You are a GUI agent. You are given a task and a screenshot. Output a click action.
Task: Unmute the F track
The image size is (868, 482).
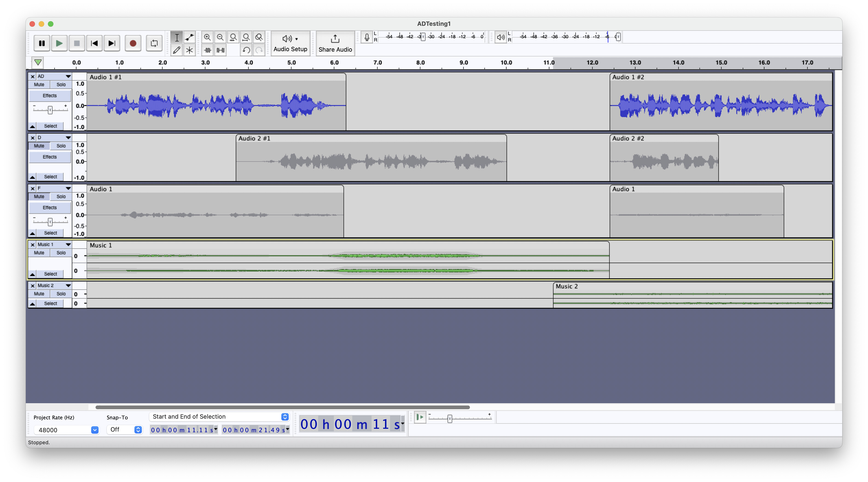click(39, 197)
